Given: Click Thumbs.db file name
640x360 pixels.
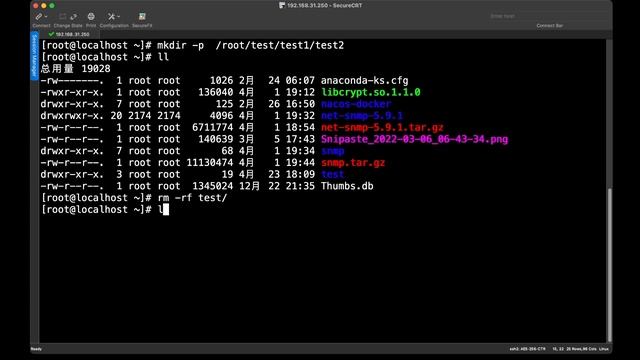Looking at the screenshot, I should pyautogui.click(x=347, y=186).
